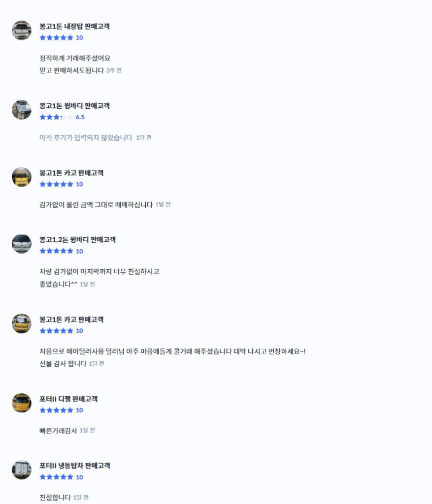
Task: Click the 봉고1톤 내장탑 review avatar thumbnail
Action: pyautogui.click(x=22, y=31)
